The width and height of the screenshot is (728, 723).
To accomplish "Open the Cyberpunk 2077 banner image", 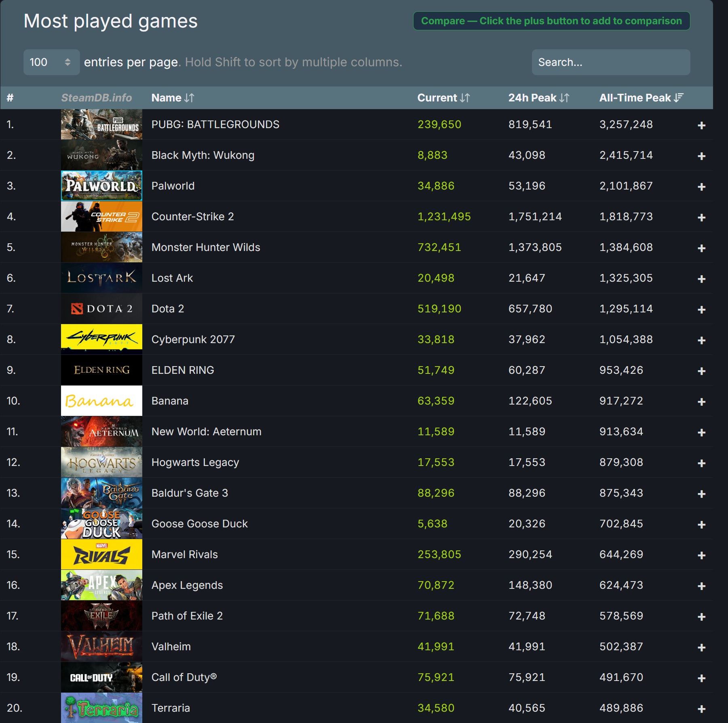I will [101, 339].
